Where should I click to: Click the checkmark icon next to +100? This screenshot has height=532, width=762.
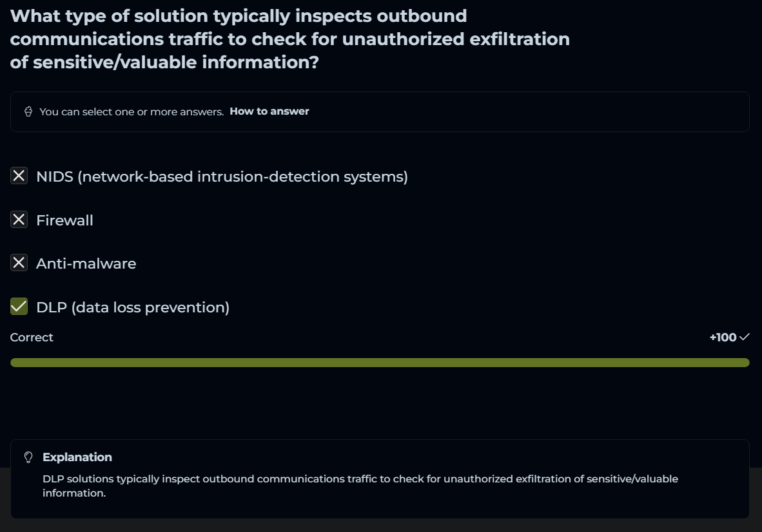pos(745,337)
